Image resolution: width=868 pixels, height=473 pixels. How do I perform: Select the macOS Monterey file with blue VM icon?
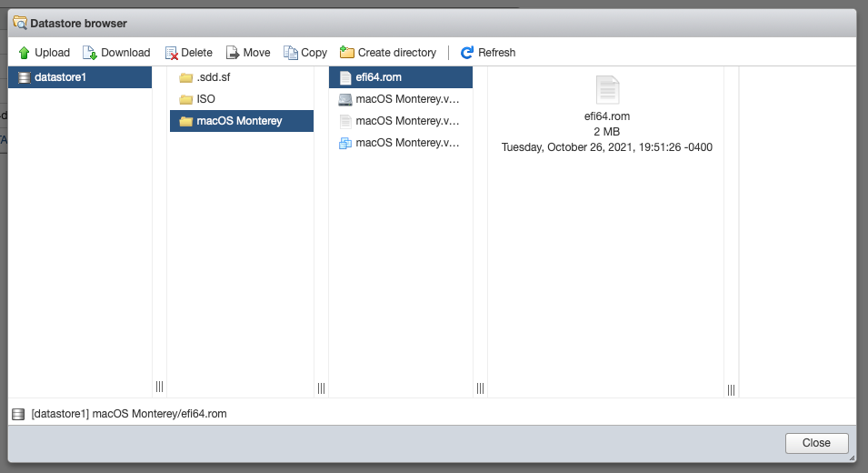pyautogui.click(x=404, y=143)
